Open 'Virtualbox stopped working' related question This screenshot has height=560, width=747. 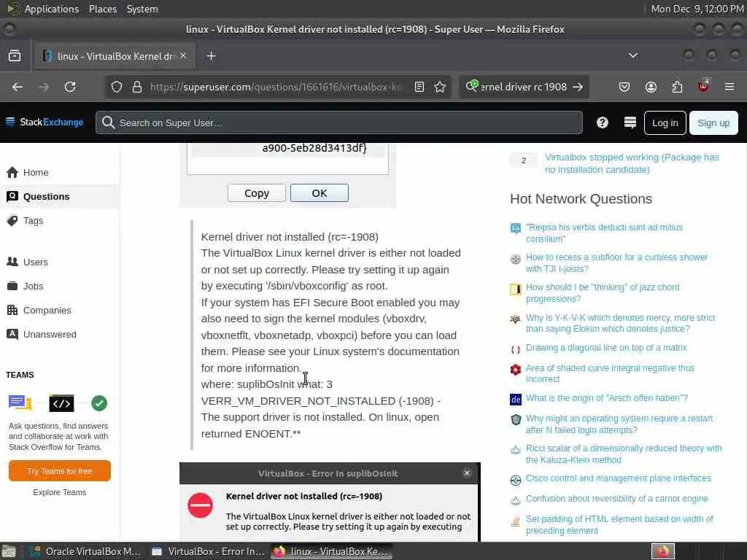632,163
